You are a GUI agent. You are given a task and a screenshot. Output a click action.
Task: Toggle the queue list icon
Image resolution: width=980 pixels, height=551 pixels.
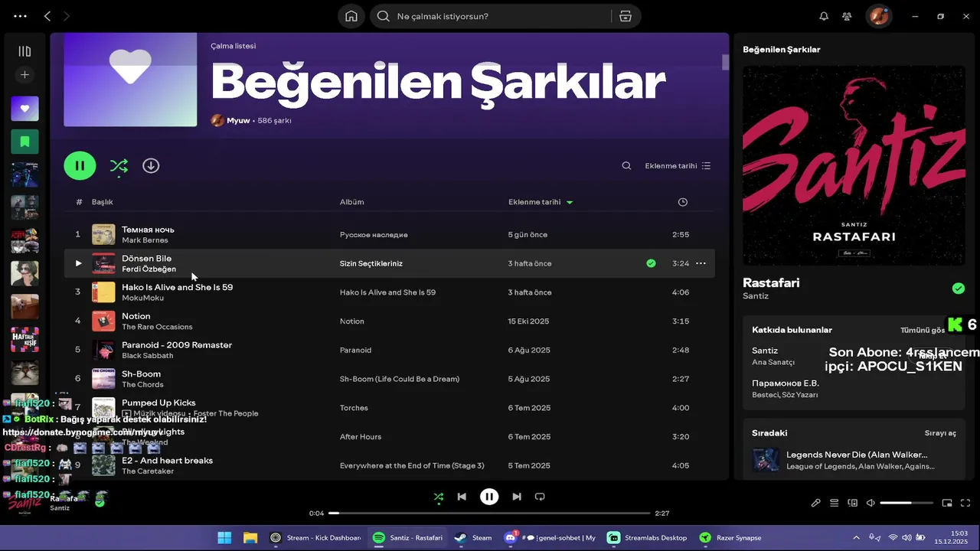point(835,503)
